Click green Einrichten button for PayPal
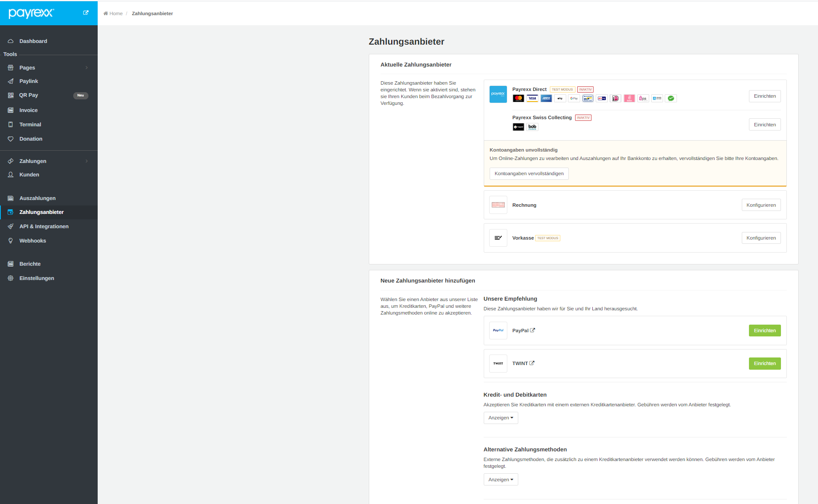Screen dimensions: 818x504 (765, 331)
